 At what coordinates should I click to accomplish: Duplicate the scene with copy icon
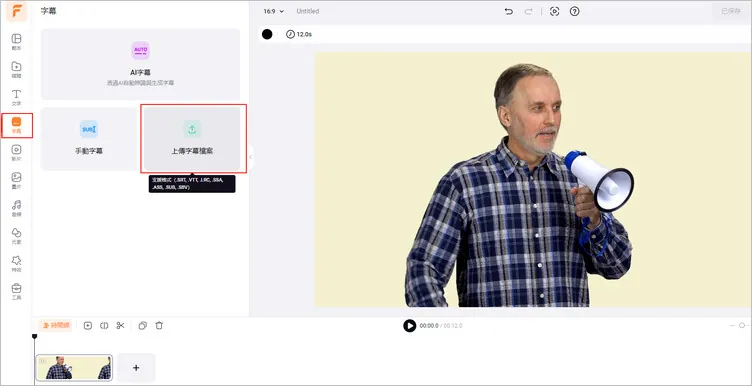pyautogui.click(x=142, y=326)
